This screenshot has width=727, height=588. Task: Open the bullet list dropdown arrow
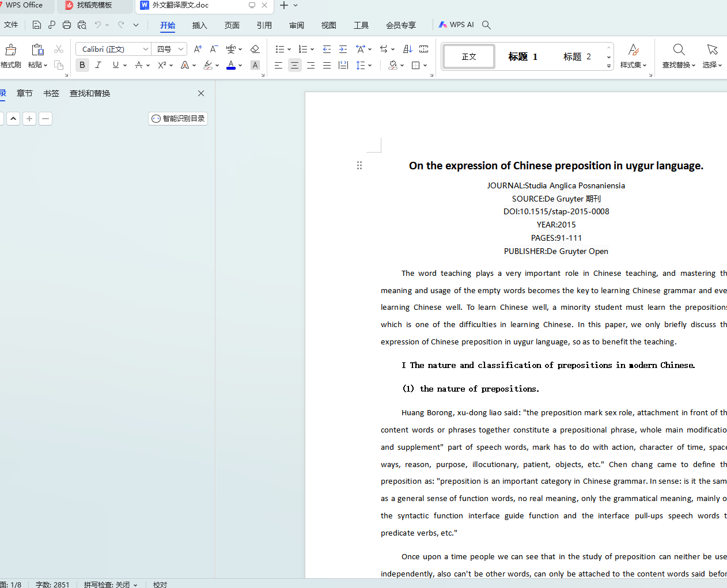(289, 50)
